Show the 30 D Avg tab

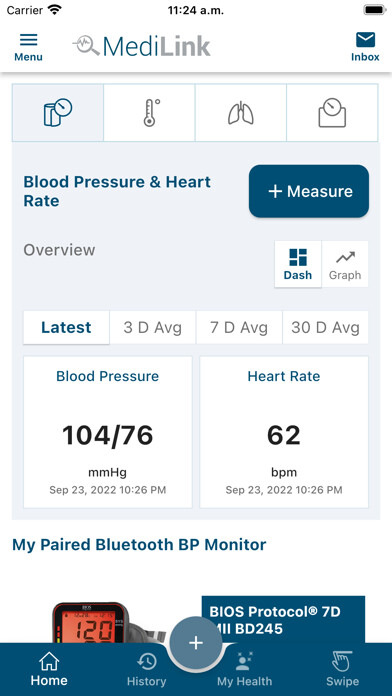[325, 328]
